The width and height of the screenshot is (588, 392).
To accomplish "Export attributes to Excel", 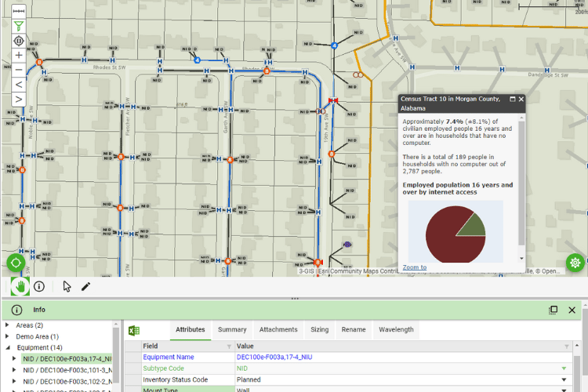I will point(134,330).
